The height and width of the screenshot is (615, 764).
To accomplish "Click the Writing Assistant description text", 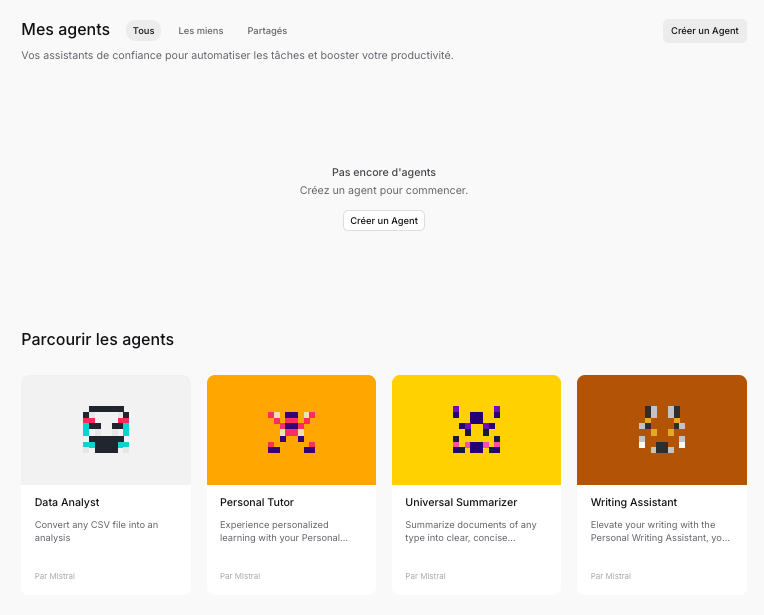I will click(x=660, y=531).
